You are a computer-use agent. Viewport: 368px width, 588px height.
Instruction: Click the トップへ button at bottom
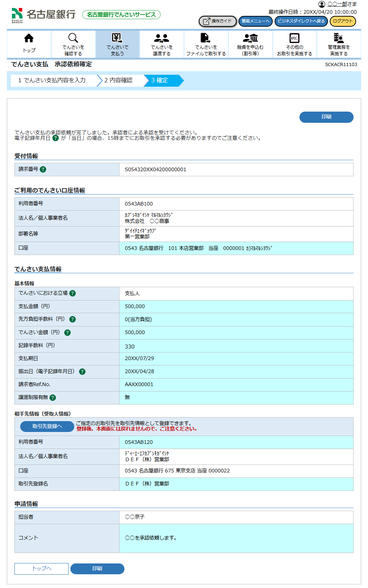pos(41,568)
